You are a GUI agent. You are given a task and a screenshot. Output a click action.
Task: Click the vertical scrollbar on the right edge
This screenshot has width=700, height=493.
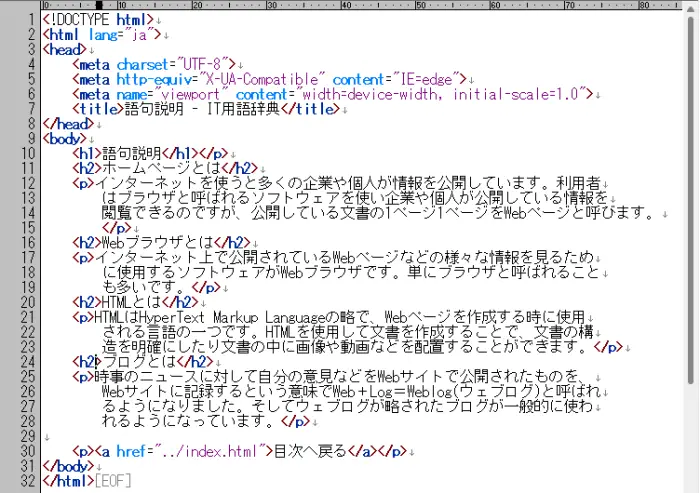pos(692,250)
